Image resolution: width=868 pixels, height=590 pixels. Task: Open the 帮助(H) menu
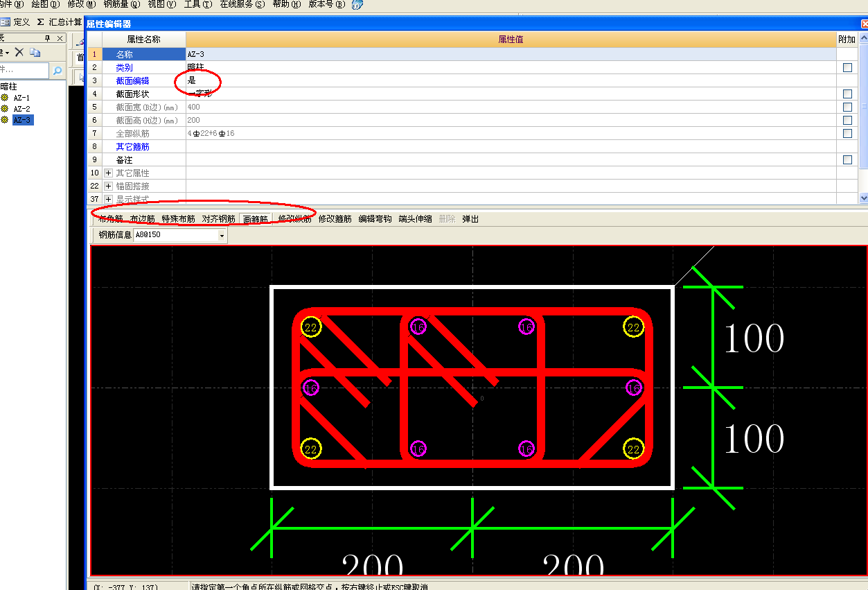[x=287, y=4]
